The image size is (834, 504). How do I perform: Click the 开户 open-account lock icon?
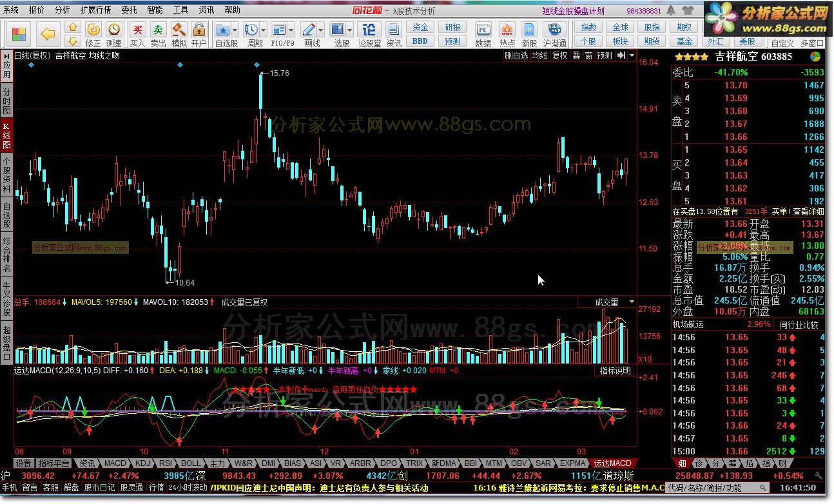pos(199,34)
